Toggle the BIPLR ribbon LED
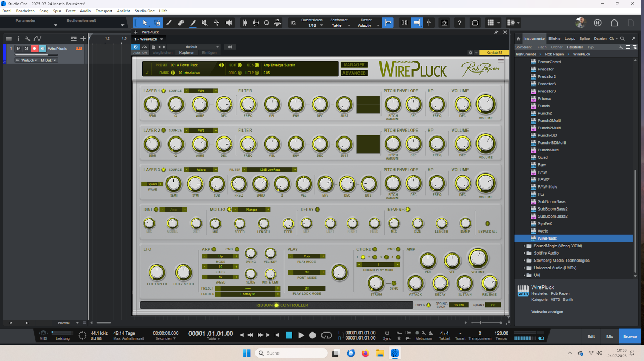This screenshot has width=644, height=361. 429,305
